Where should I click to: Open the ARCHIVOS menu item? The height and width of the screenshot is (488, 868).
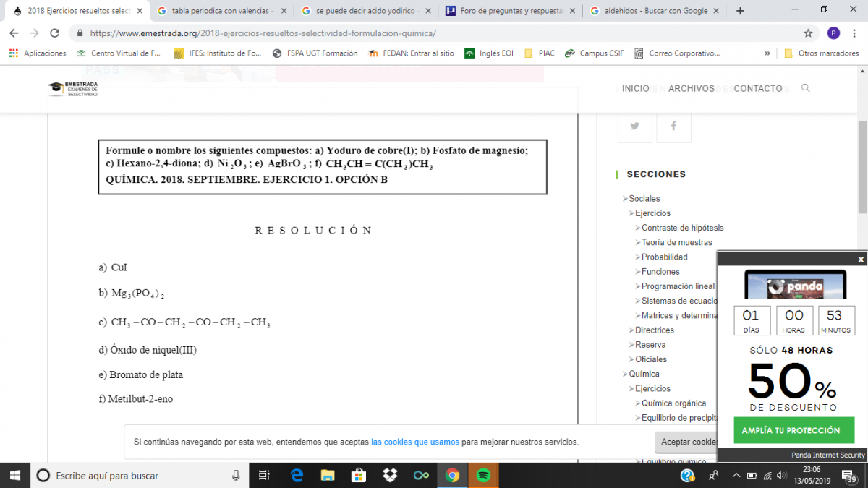691,88
